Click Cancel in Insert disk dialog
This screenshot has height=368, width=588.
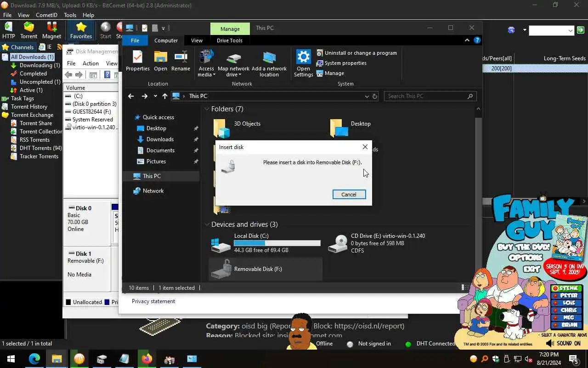pos(349,195)
